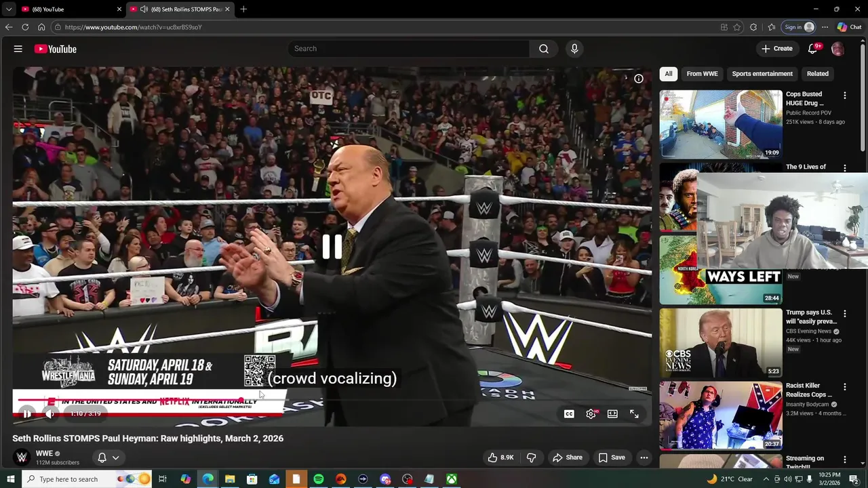The height and width of the screenshot is (488, 868).
Task: Open the Racist Killer Realizes thumbnail
Action: pos(721,415)
